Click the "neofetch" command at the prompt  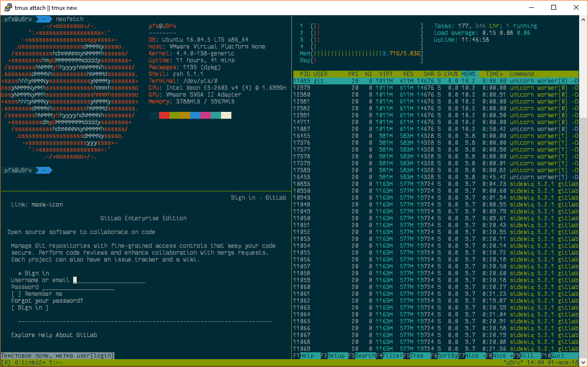70,19
